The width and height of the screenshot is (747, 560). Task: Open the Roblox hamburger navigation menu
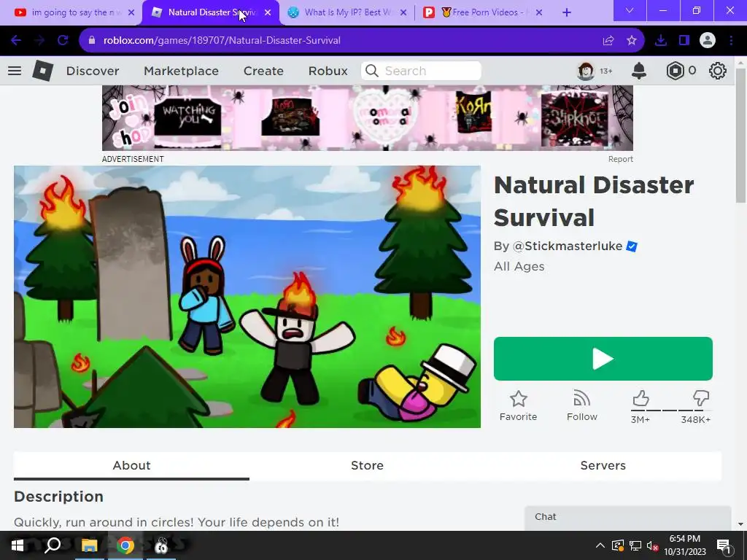coord(15,71)
